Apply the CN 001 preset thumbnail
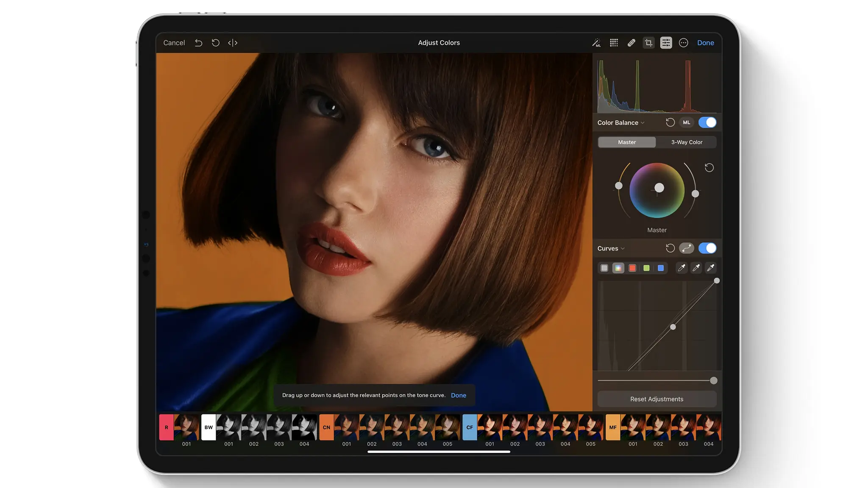The image size is (868, 488). (347, 427)
